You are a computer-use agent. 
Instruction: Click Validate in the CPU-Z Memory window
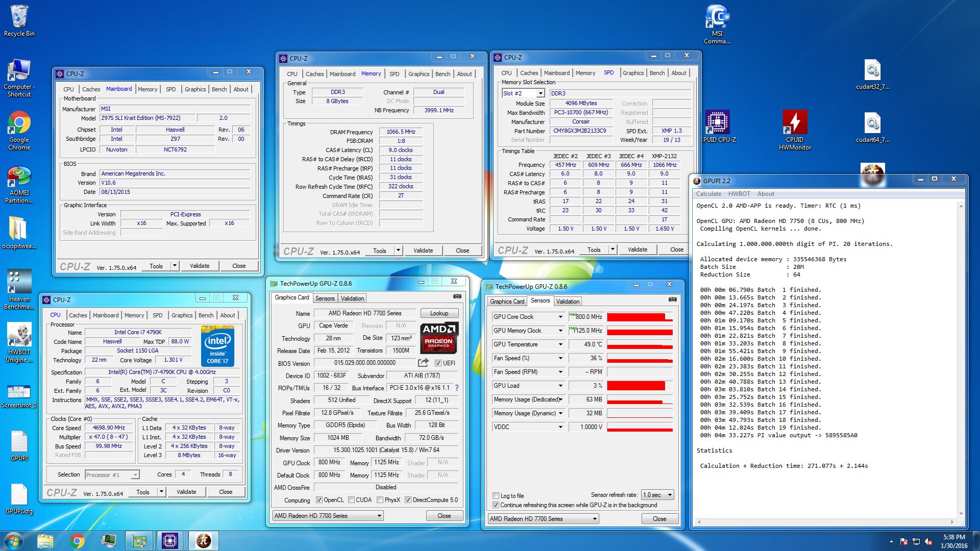pos(423,251)
